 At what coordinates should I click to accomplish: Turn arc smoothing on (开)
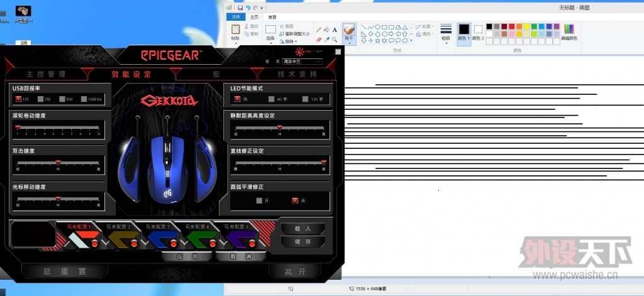259,200
